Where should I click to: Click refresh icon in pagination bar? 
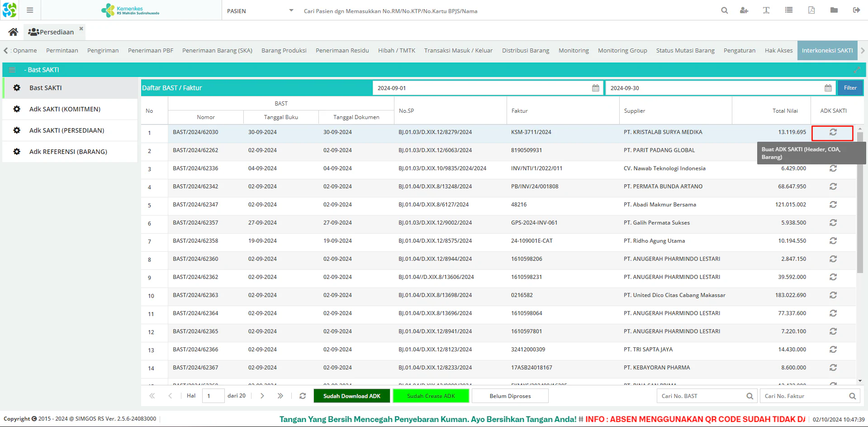coord(303,396)
